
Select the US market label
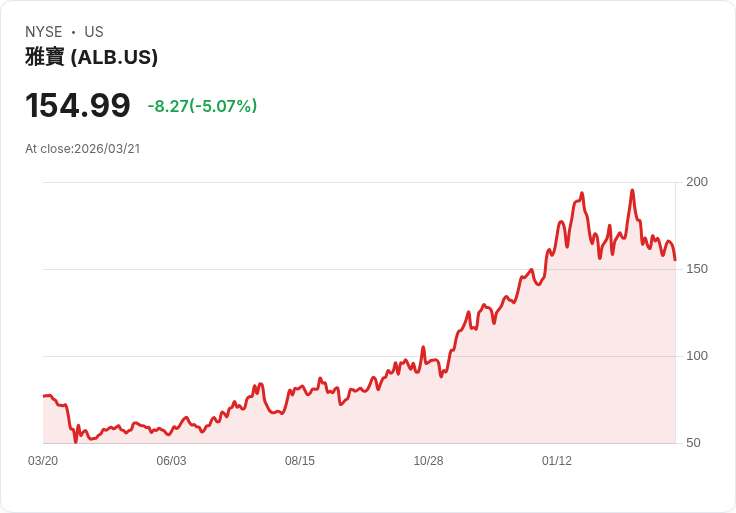94,32
